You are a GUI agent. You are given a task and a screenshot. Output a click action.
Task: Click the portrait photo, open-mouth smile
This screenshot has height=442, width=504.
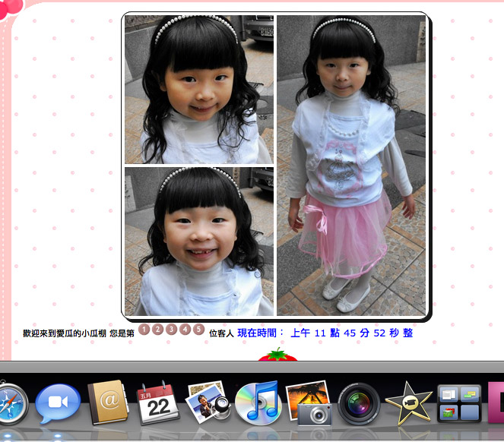point(199,242)
